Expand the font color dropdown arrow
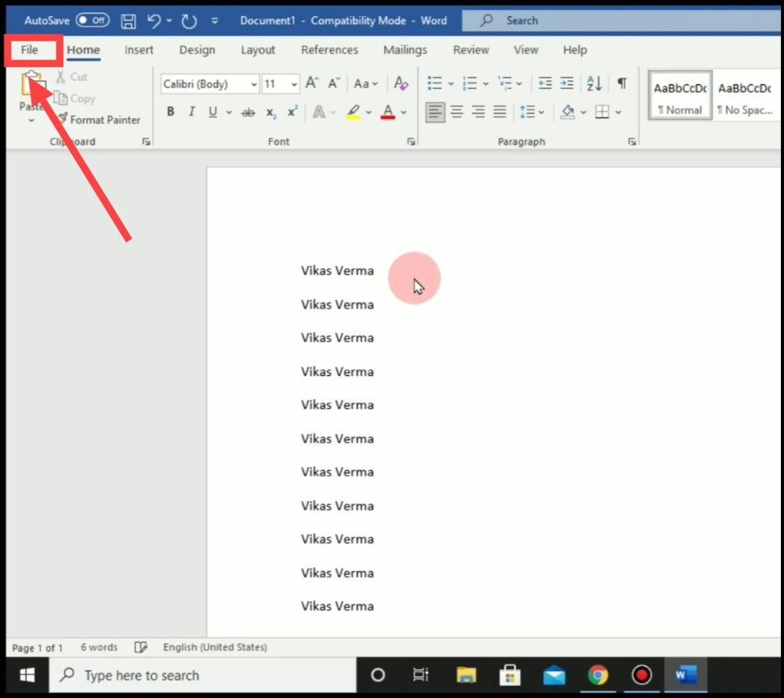This screenshot has height=698, width=784. pos(403,113)
